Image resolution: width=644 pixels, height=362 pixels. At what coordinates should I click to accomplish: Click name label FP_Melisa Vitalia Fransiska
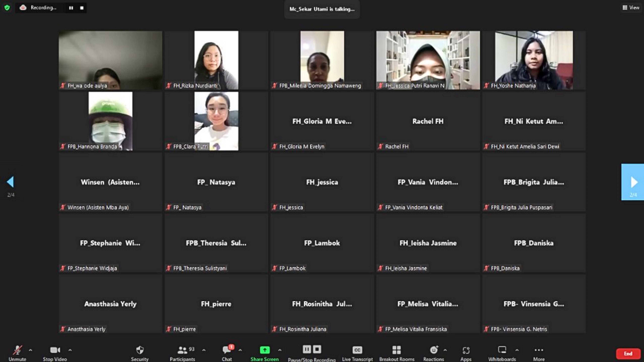coord(416,329)
